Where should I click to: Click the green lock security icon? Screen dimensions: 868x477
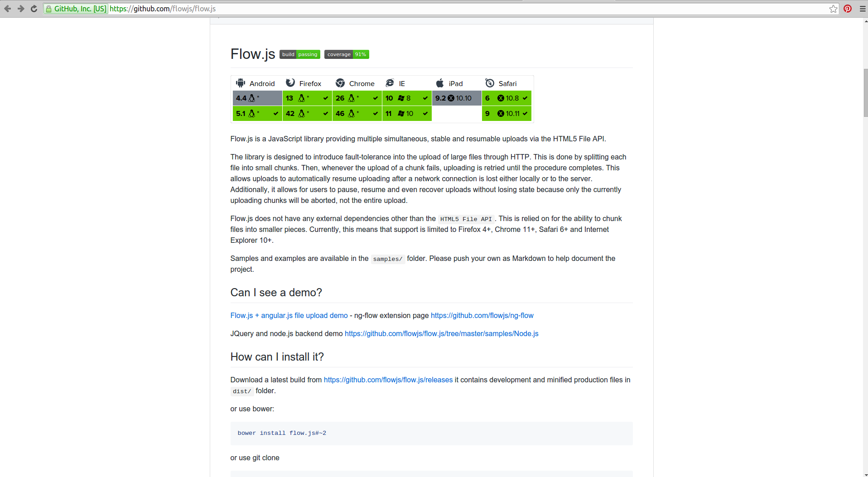click(x=48, y=9)
